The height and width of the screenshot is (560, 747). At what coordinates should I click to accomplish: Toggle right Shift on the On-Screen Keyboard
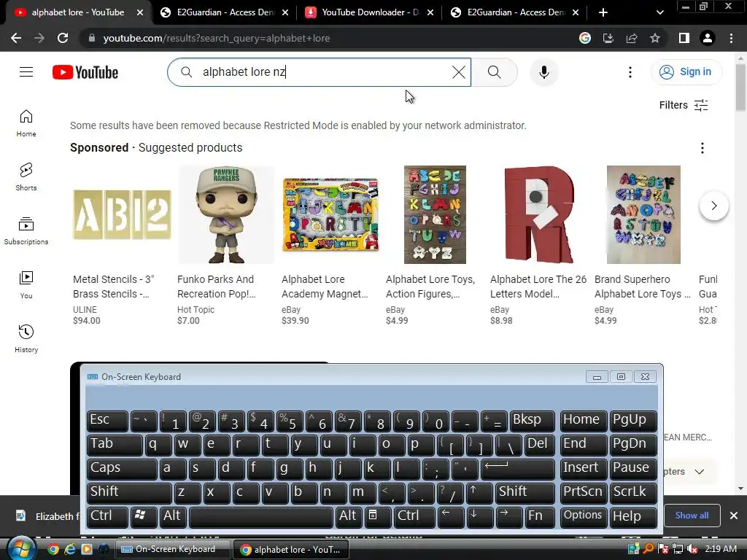(525, 492)
